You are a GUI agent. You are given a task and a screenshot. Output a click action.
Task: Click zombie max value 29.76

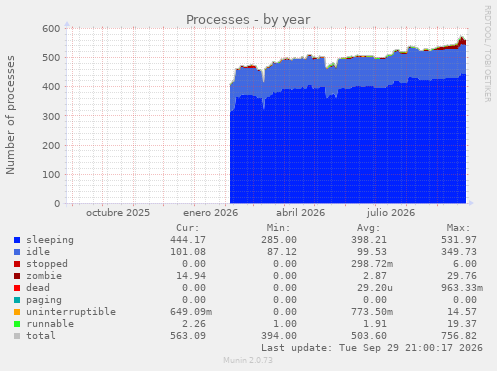pyautogui.click(x=462, y=276)
